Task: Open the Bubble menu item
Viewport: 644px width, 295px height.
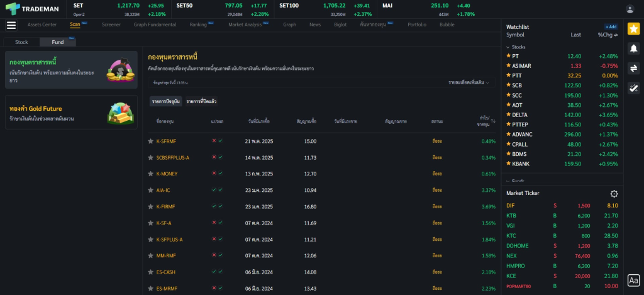Action: click(x=447, y=25)
